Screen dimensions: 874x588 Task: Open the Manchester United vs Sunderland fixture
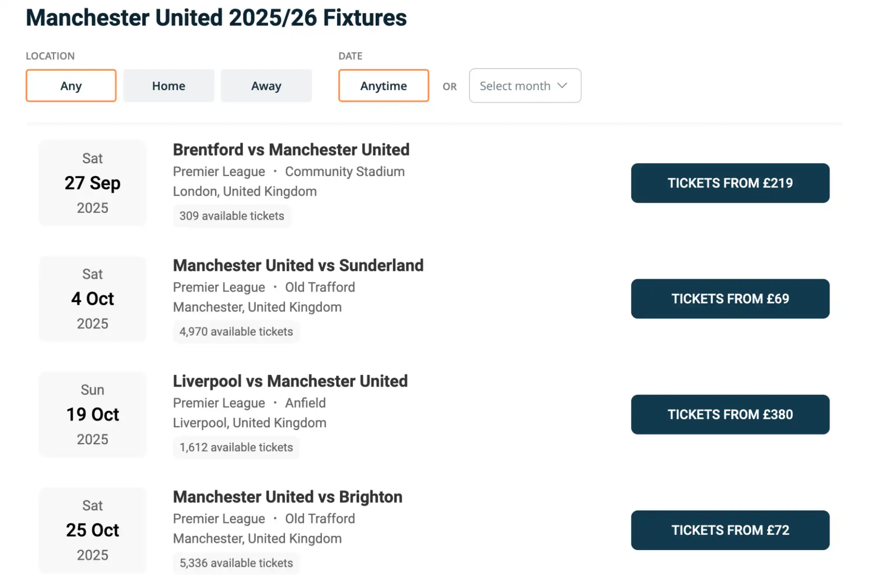pyautogui.click(x=298, y=265)
